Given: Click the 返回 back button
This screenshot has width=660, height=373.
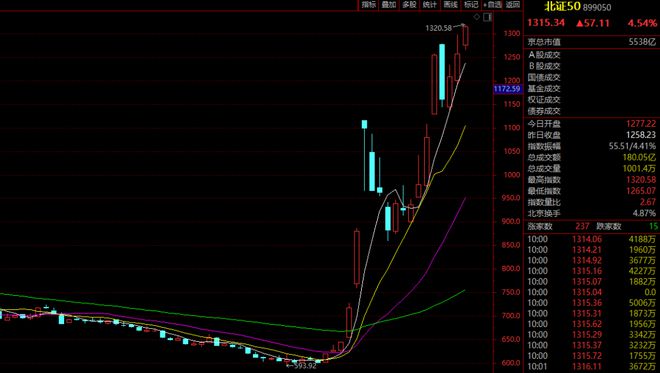Looking at the screenshot, I should 513,5.
